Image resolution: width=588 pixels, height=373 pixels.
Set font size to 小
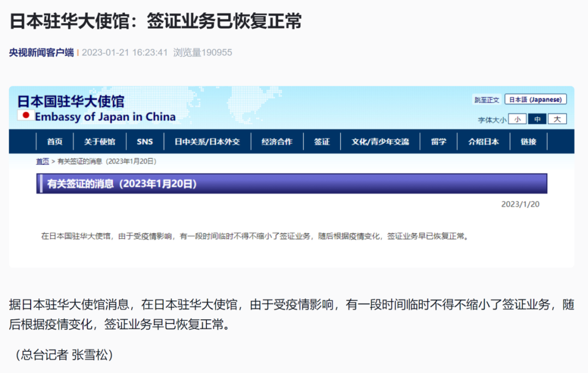pos(518,119)
